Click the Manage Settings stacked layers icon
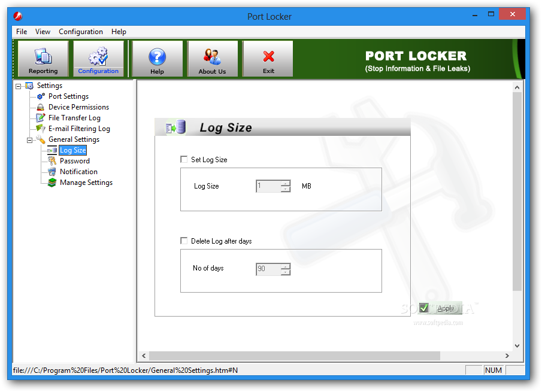Image resolution: width=542 pixels, height=392 pixels. click(52, 183)
